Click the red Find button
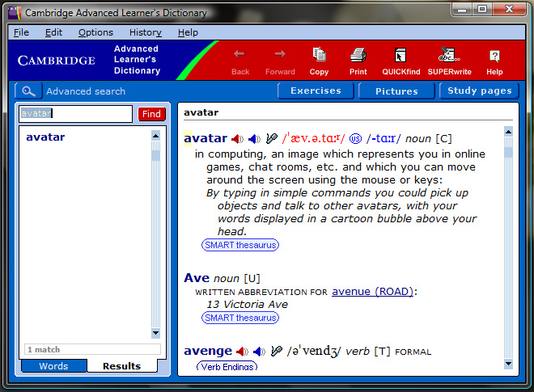The image size is (534, 392). 151,114
